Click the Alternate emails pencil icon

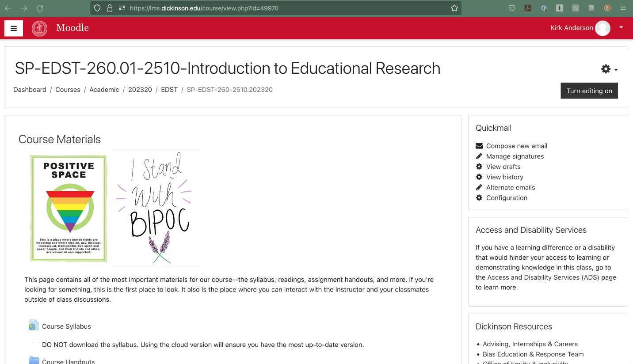coord(479,187)
